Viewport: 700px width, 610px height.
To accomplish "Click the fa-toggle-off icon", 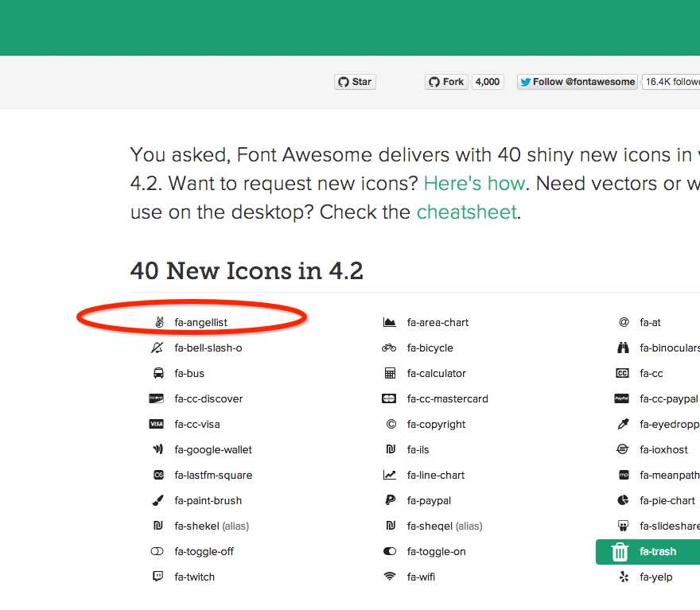I will pyautogui.click(x=157, y=551).
